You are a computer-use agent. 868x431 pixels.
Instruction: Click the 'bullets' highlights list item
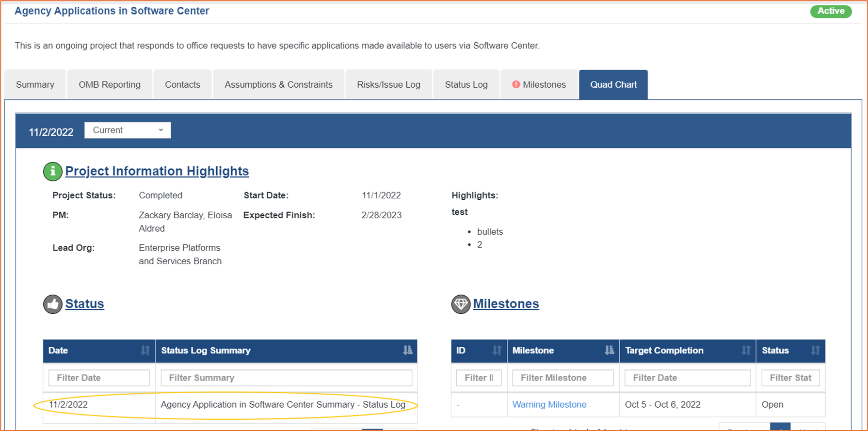[x=490, y=232]
